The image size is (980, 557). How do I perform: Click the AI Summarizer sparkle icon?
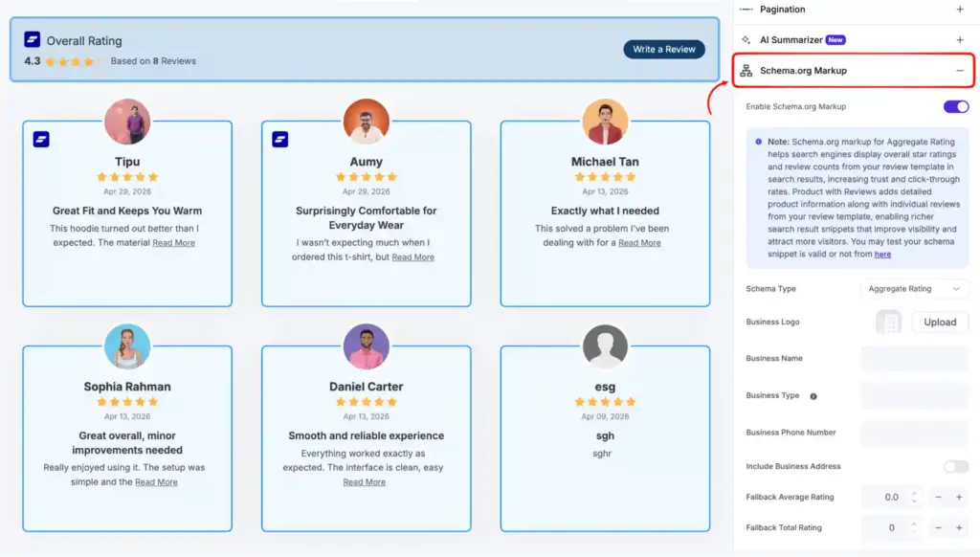[746, 39]
